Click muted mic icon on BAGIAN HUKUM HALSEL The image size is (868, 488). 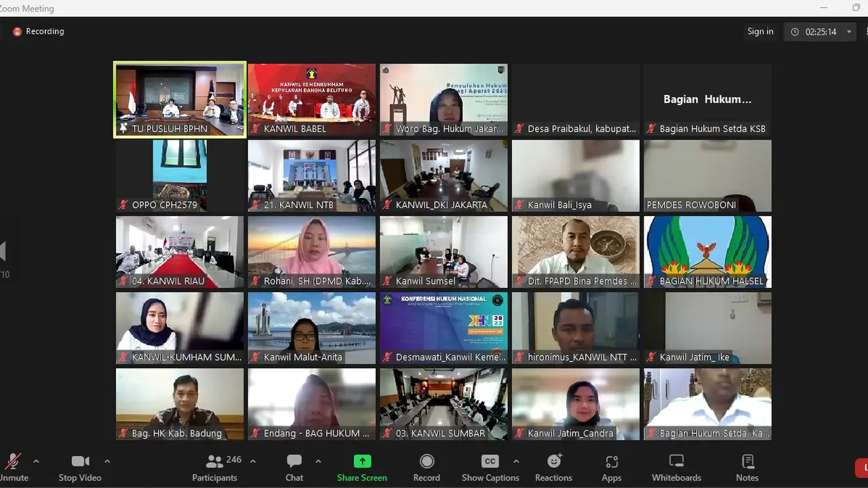pyautogui.click(x=651, y=281)
